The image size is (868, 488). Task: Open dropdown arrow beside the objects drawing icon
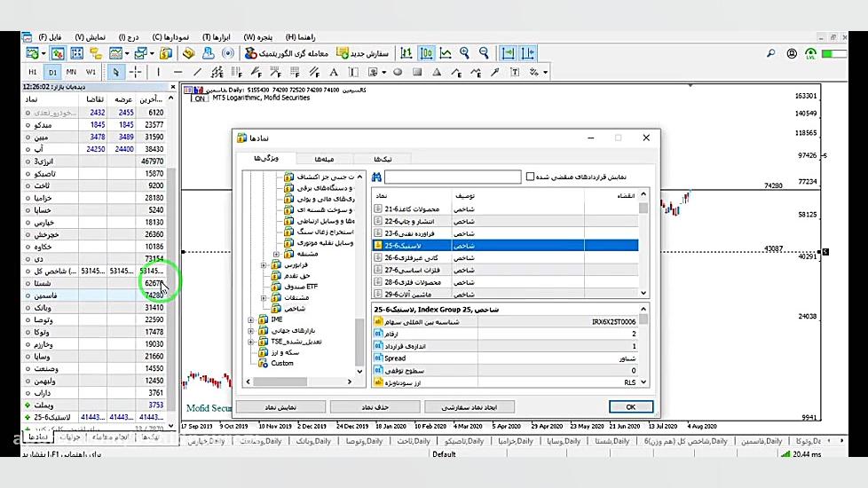383,73
